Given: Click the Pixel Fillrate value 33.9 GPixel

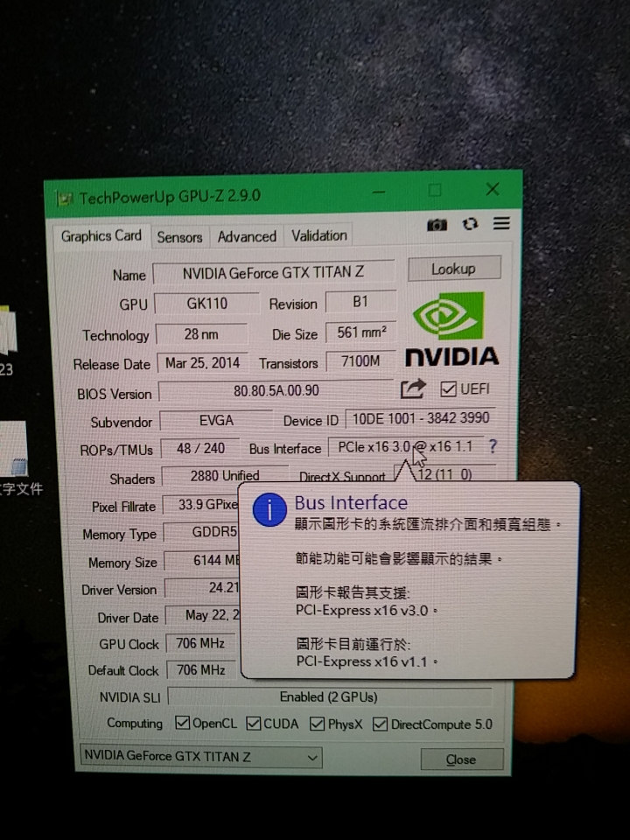Looking at the screenshot, I should pos(201,505).
